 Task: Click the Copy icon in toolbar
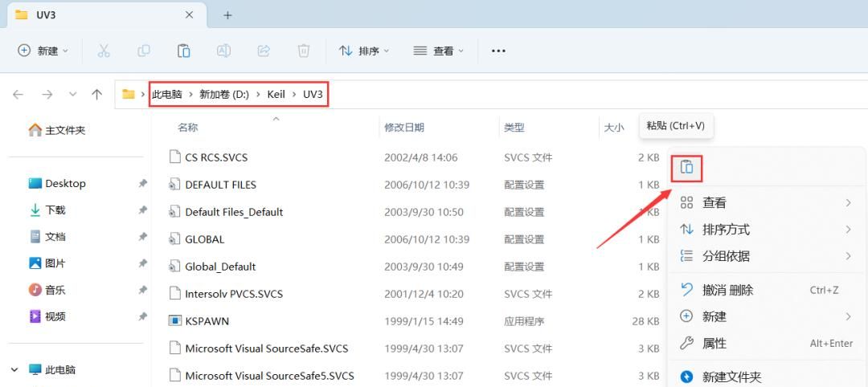143,51
